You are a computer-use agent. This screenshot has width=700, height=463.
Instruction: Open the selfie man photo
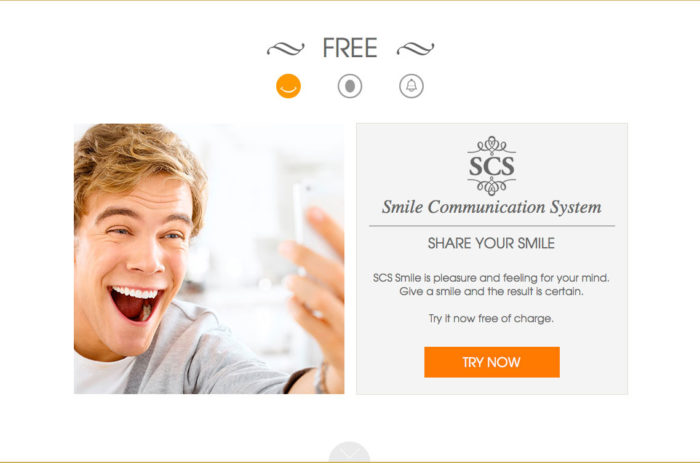pyautogui.click(x=209, y=259)
